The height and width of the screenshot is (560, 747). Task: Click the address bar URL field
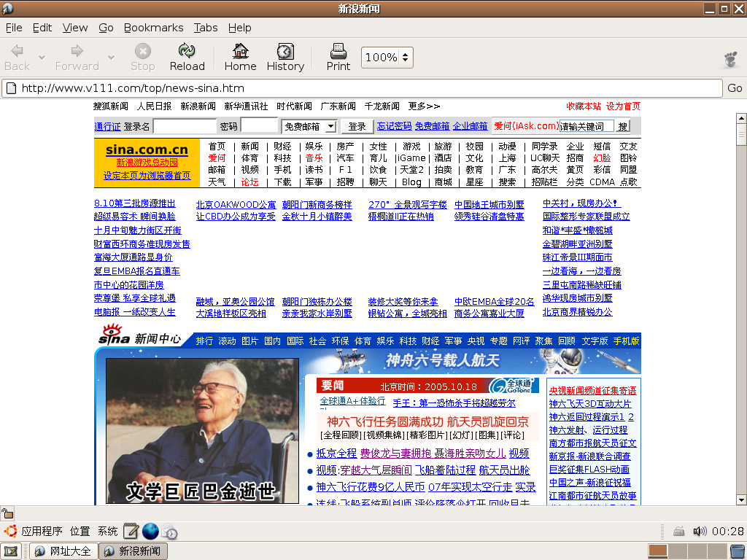362,88
